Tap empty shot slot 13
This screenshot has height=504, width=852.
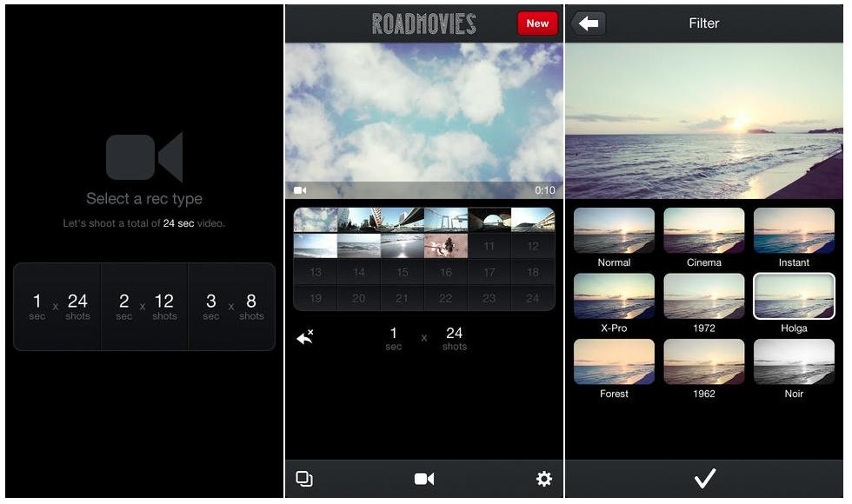[x=316, y=272]
